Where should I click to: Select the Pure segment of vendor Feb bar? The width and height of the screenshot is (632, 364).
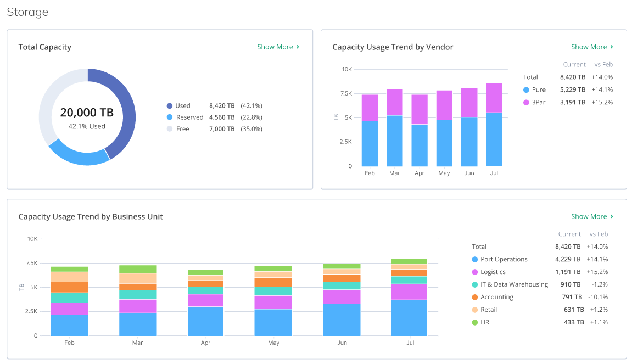point(370,144)
